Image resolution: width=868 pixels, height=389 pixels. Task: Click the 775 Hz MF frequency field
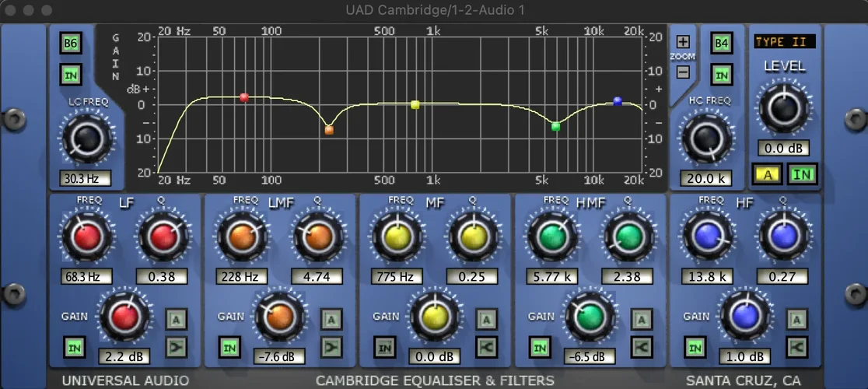point(397,276)
